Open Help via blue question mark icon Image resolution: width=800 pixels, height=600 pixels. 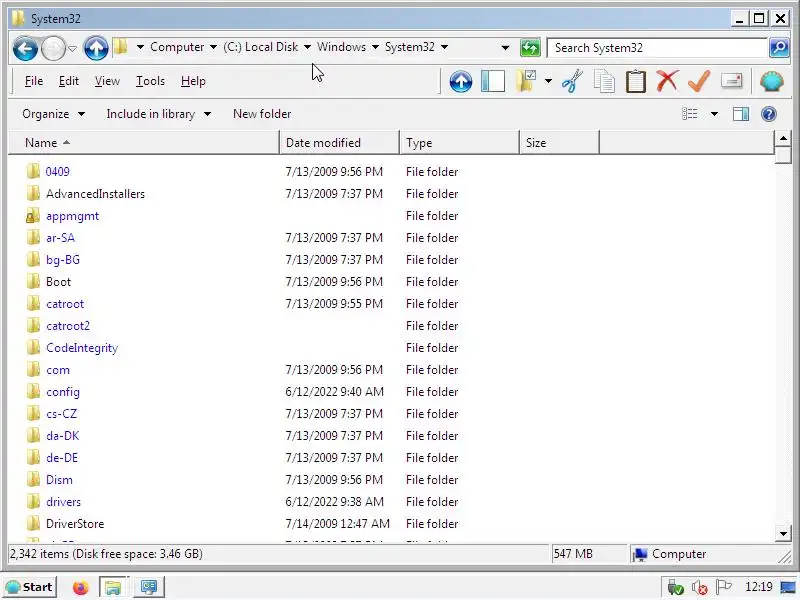click(768, 114)
